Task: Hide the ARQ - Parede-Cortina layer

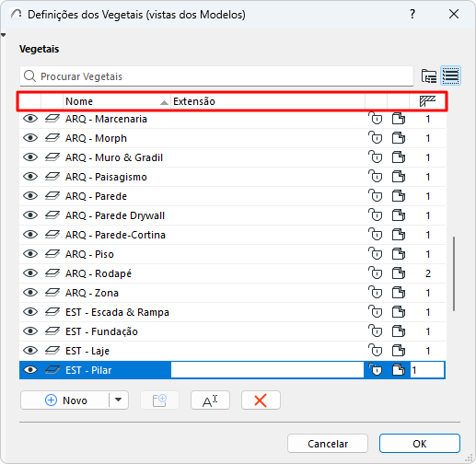Action: click(30, 235)
